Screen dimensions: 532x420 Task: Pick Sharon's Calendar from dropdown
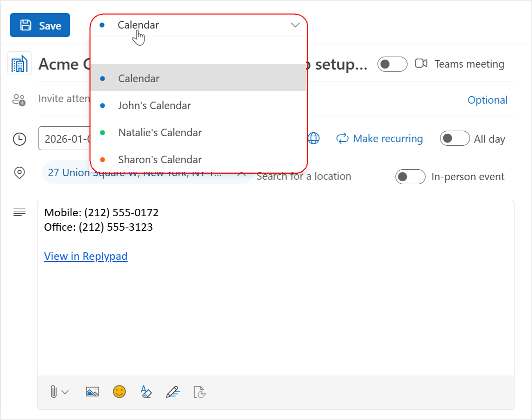(160, 160)
